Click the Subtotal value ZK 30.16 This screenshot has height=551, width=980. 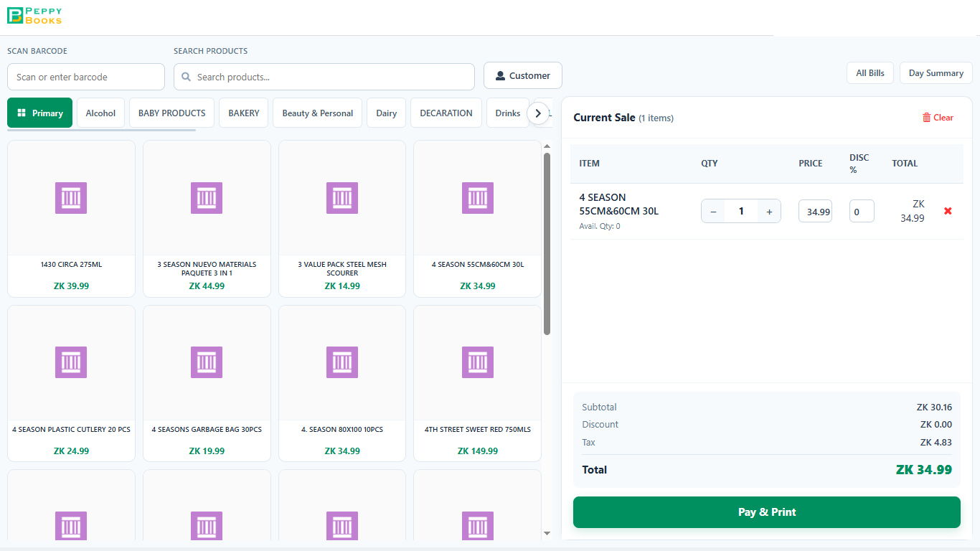tap(934, 408)
